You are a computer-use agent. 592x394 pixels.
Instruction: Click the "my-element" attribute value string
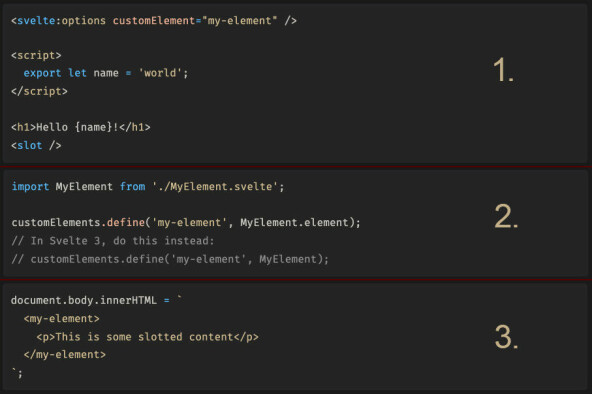click(x=239, y=21)
